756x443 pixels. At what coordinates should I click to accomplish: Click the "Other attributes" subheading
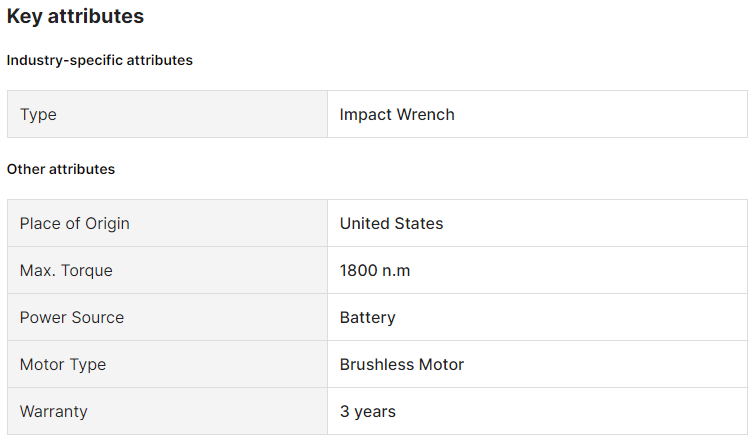[61, 169]
